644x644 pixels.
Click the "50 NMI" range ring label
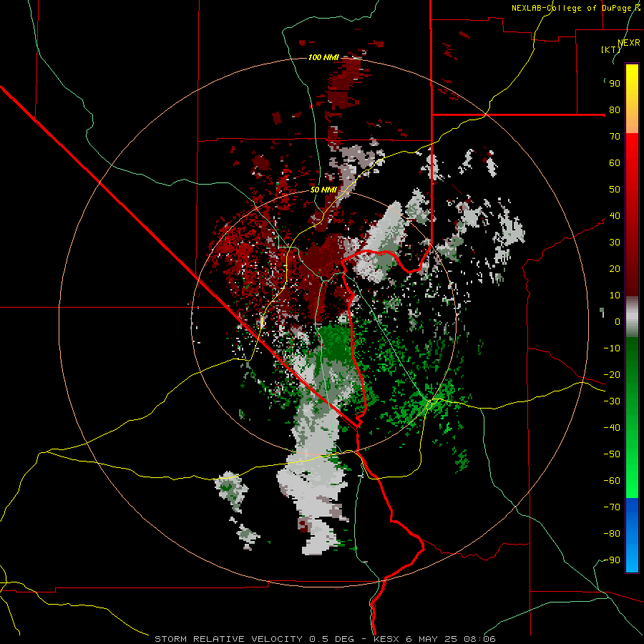(x=323, y=190)
